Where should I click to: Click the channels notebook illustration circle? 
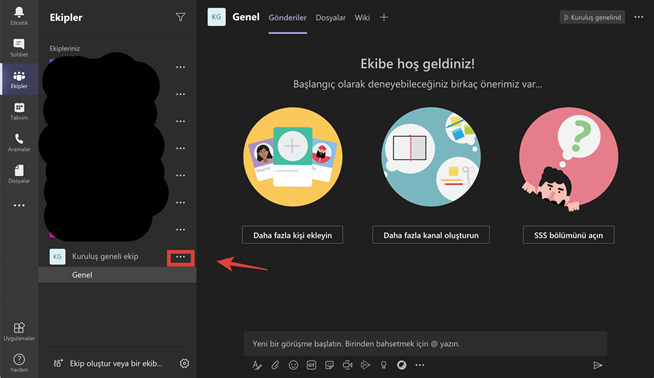[431, 157]
